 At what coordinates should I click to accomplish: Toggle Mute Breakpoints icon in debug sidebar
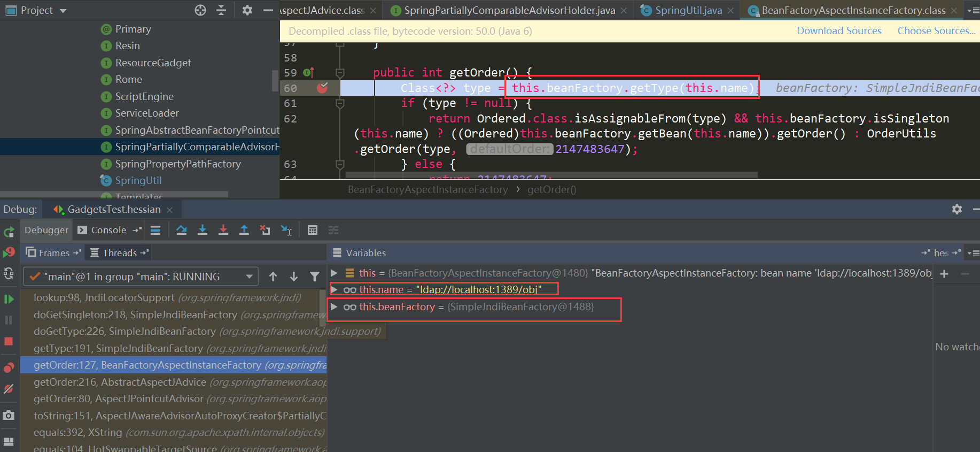(x=9, y=389)
